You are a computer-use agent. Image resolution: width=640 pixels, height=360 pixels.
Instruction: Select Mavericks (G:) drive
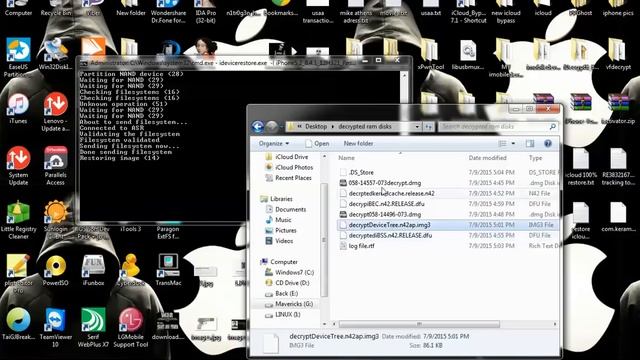click(289, 304)
